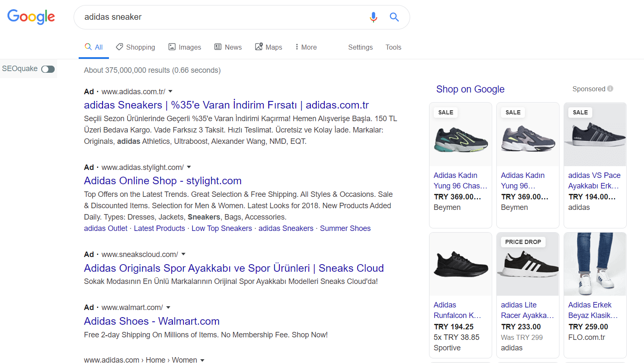The width and height of the screenshot is (644, 363).
Task: Click first Adidas Kadın Yung 96 Chas shoe image
Action: coord(461,135)
